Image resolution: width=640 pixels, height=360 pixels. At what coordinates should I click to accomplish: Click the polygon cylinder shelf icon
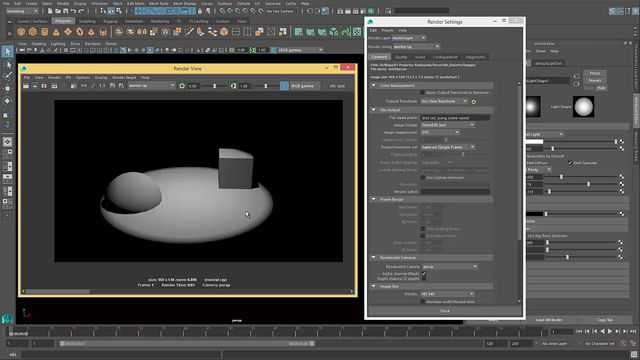click(45, 31)
